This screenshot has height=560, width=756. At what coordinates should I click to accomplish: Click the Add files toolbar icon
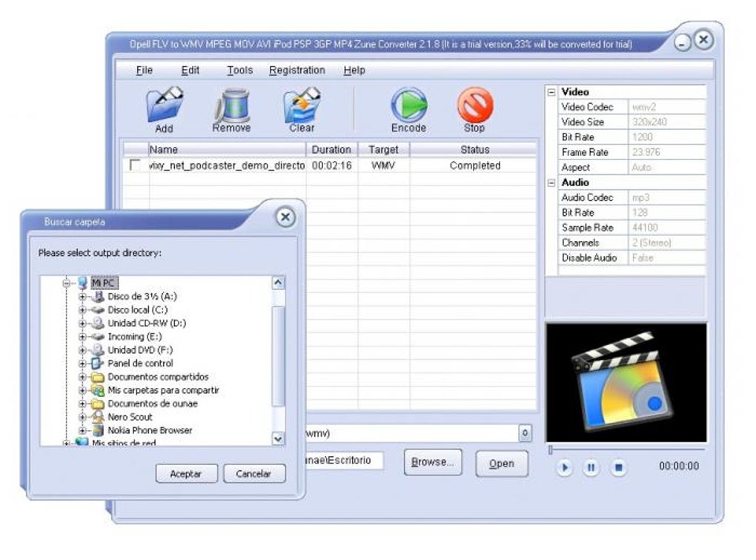[165, 104]
